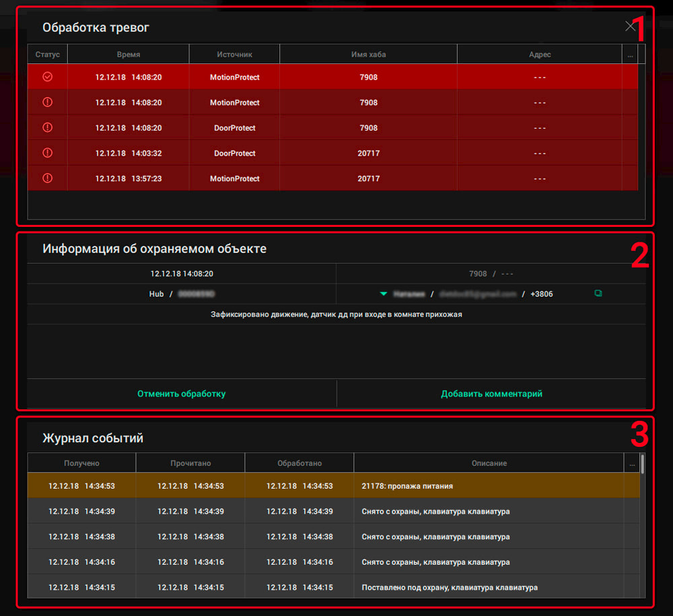Open the three-dots column menu in Журнал событий
The width and height of the screenshot is (673, 616).
pyautogui.click(x=631, y=463)
